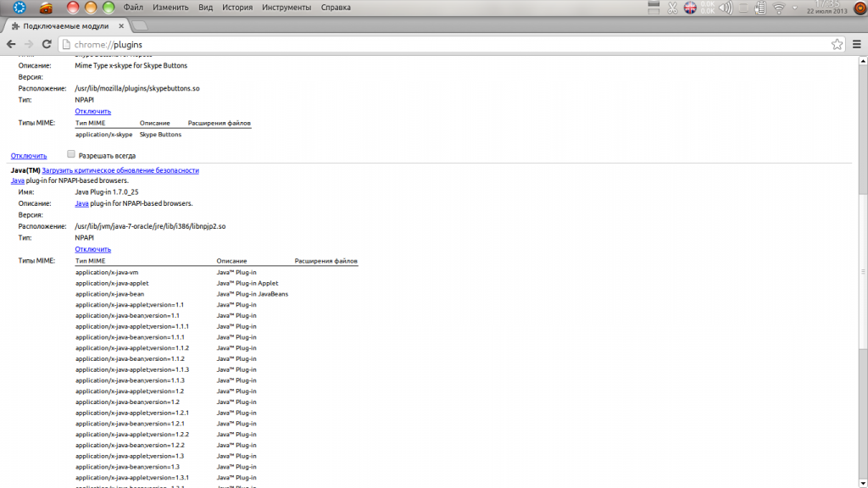Open the Chrome hamburger menu
This screenshot has width=868, height=488.
coord(857,44)
